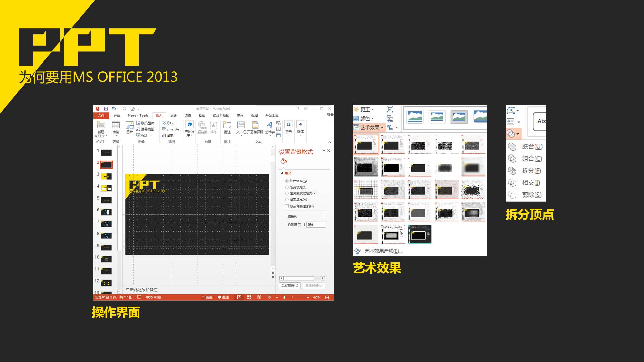Choose 拆分(F) fragment shape command

coord(525,171)
